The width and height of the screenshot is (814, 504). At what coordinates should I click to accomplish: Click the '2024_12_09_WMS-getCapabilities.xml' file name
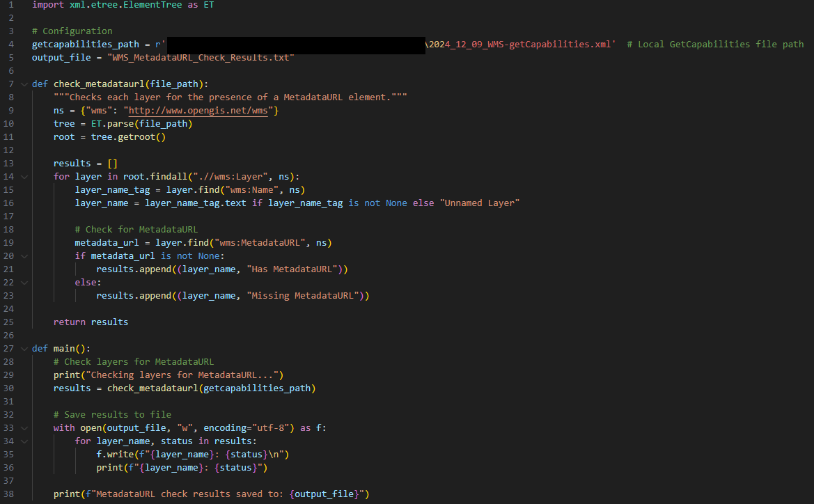(x=520, y=45)
